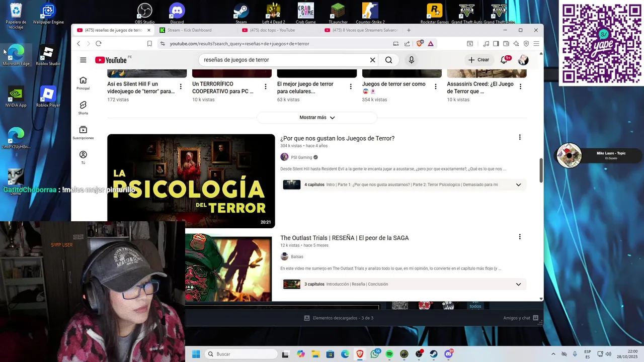Viewport: 644px width, 362px height.
Task: Switch to the Stream - Kick Dashboard tab
Action: [x=194, y=30]
